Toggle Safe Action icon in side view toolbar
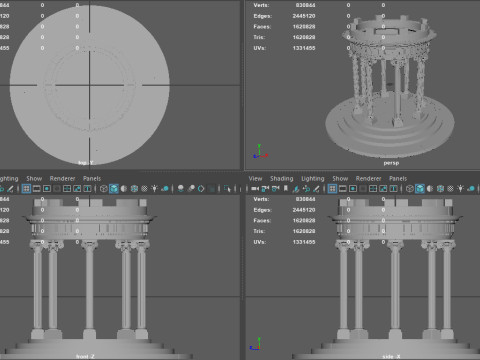480x360 pixels. [x=383, y=189]
